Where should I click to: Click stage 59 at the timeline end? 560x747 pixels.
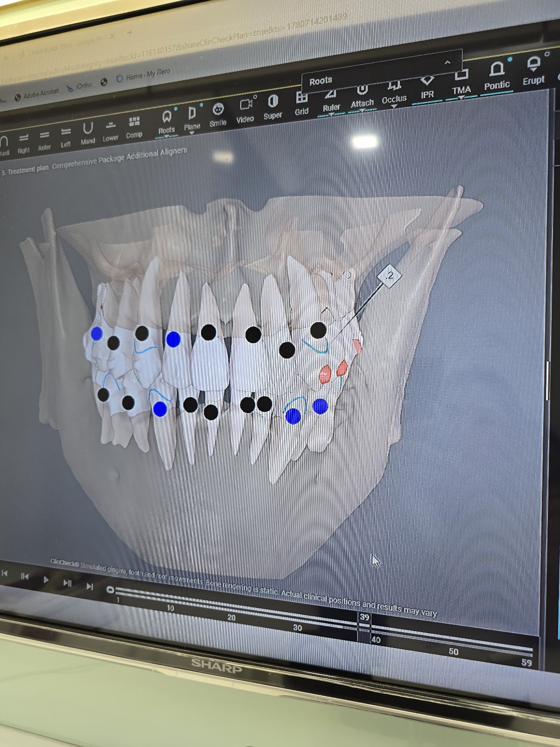click(526, 662)
